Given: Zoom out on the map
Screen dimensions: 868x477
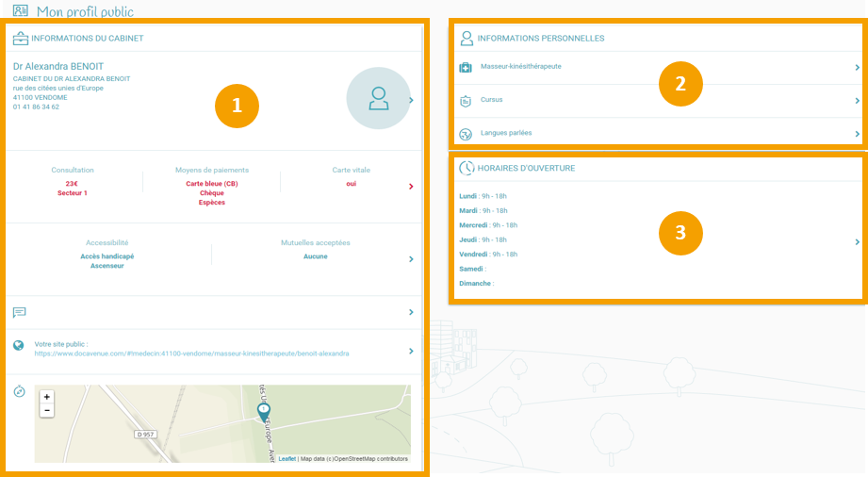Looking at the screenshot, I should pos(47,411).
